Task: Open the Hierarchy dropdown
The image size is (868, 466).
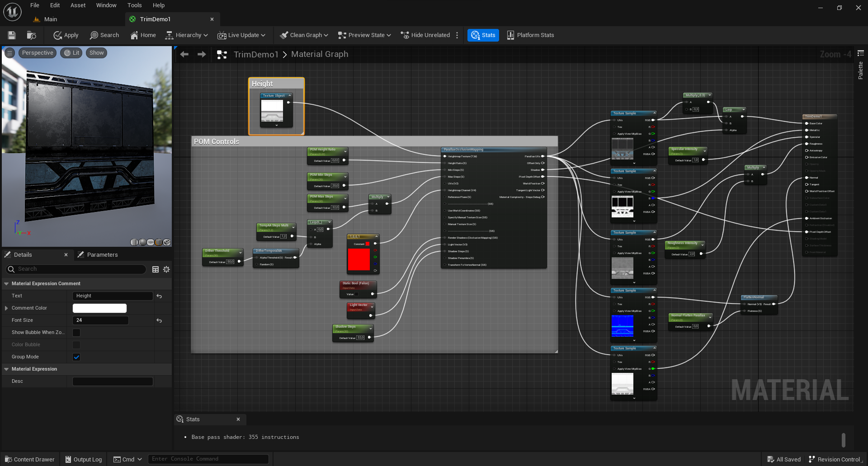Action: (x=187, y=35)
